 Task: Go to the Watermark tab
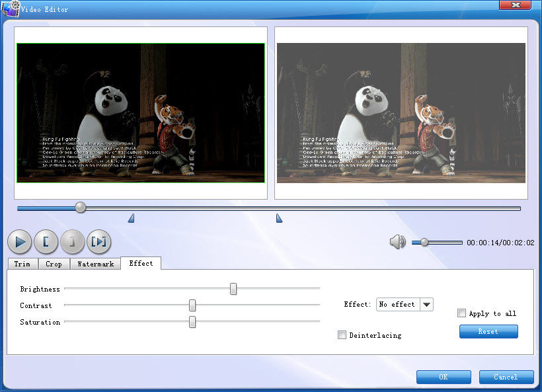(96, 264)
